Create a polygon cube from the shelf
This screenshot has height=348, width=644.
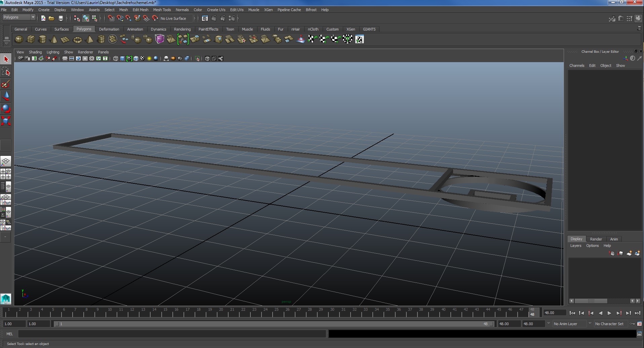[x=31, y=39]
